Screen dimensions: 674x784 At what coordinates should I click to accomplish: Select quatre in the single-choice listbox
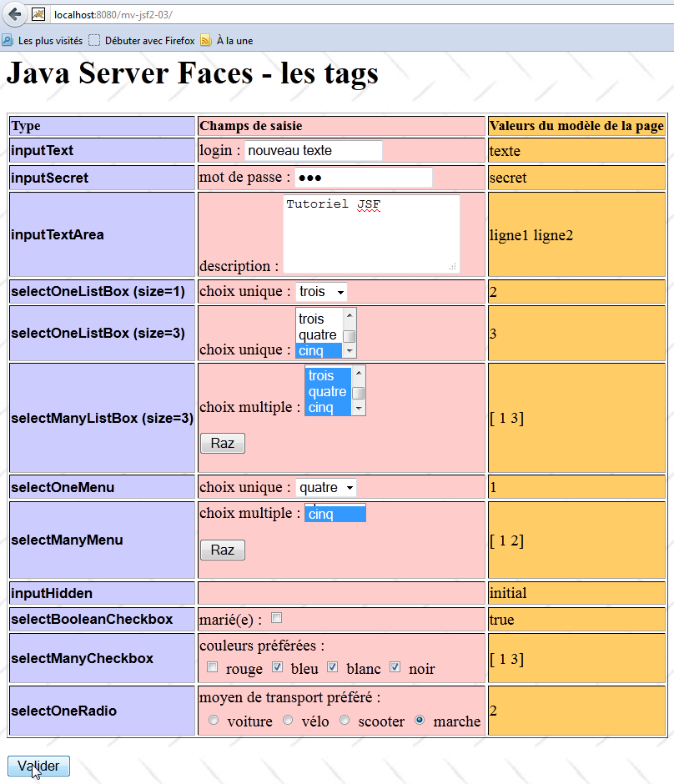(x=318, y=334)
